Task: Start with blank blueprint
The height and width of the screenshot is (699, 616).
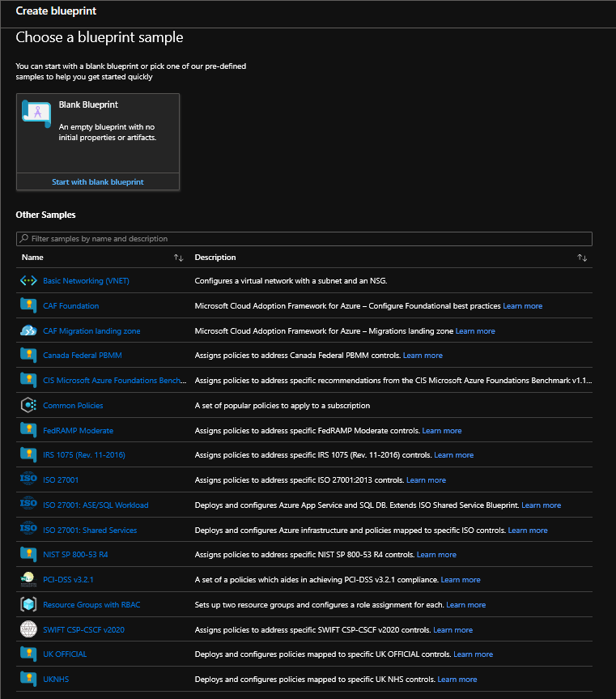Action: pos(98,182)
